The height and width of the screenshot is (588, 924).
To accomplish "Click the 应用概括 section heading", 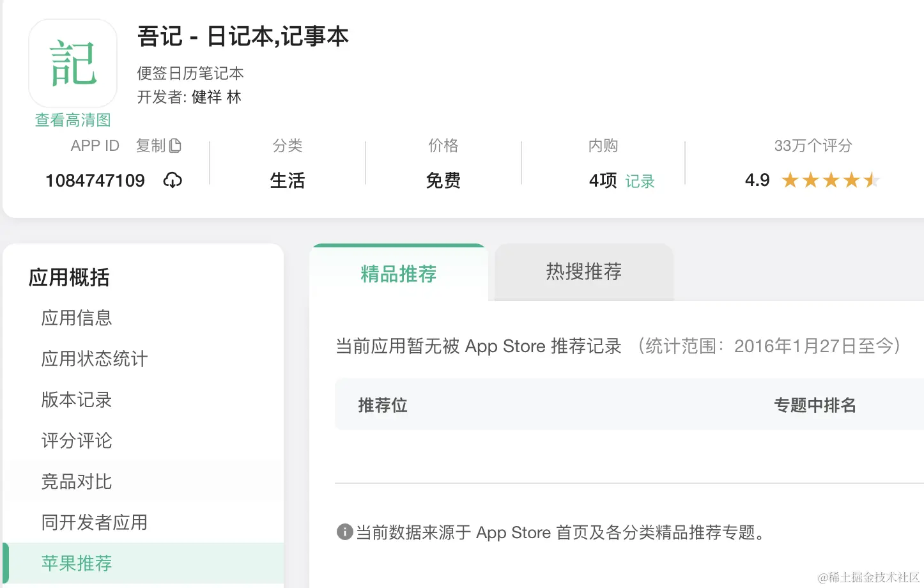I will 69,277.
